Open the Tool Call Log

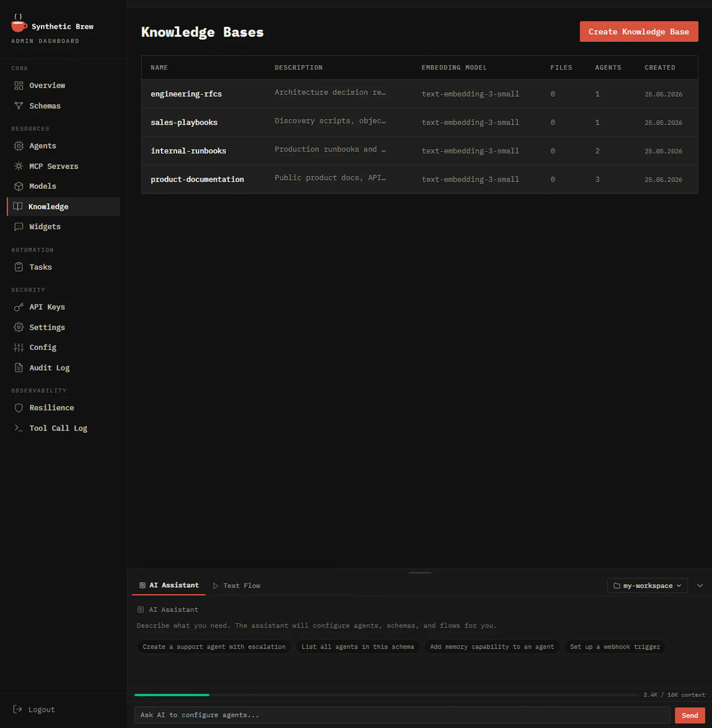pyautogui.click(x=64, y=428)
